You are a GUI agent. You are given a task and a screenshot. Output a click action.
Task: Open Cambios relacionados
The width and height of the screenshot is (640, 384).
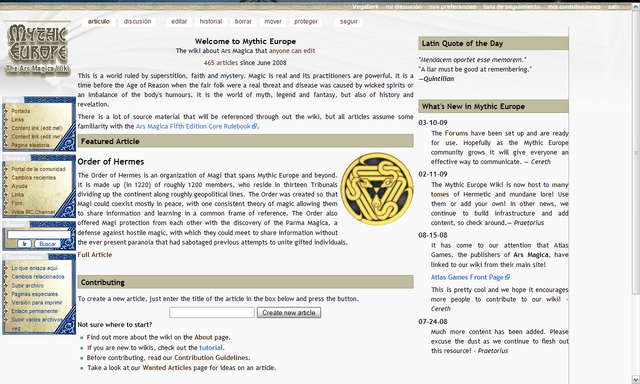[38, 277]
